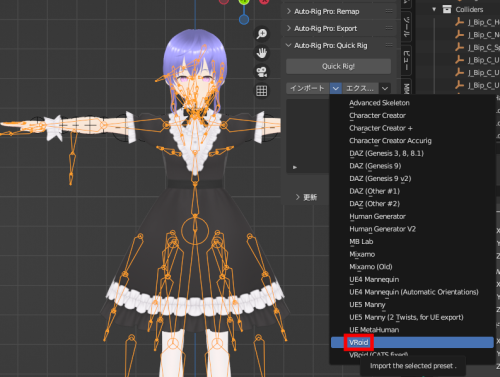
Task: Choose the Mixamo preset
Action: [362, 254]
